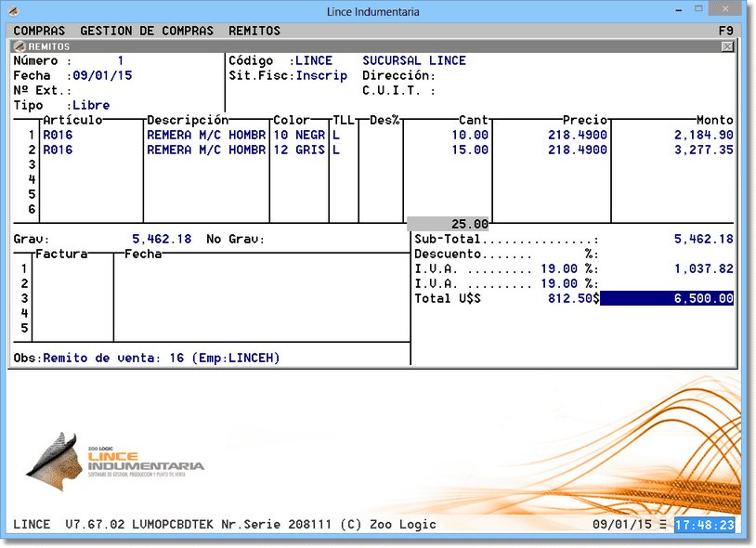Screen dimensions: 756x548
Task: Click the Código value LINCE
Action: (314, 60)
